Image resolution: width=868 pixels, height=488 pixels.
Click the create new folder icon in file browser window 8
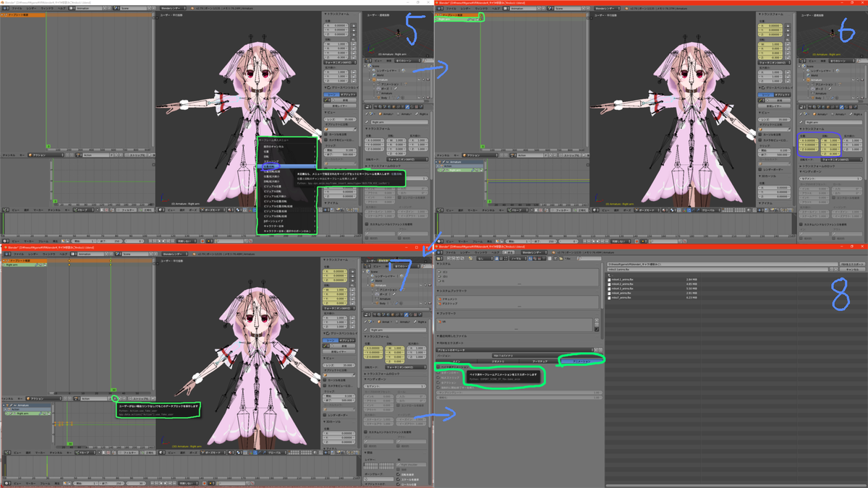pyautogui.click(x=470, y=258)
